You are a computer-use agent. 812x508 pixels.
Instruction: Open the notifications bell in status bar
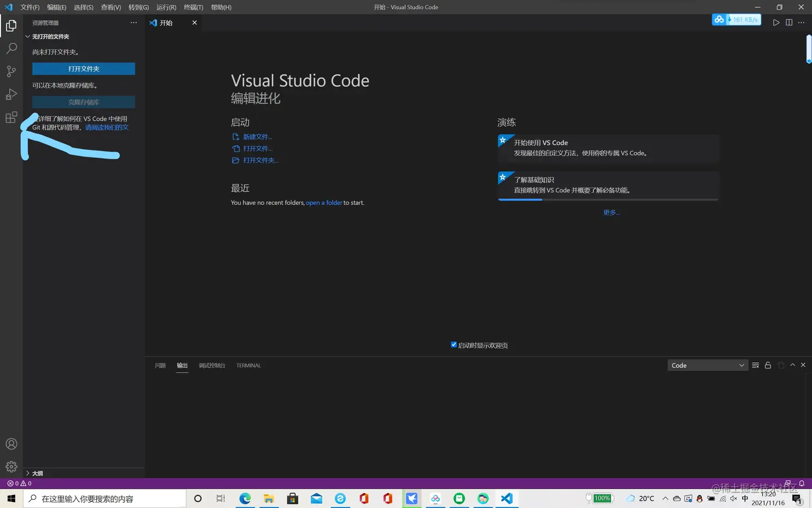click(x=802, y=483)
